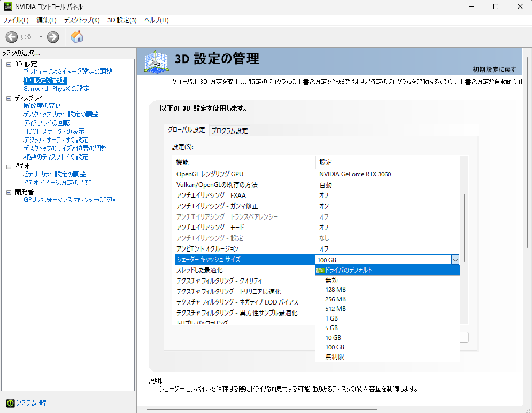Click the system information icon
532x413 pixels.
click(11, 403)
